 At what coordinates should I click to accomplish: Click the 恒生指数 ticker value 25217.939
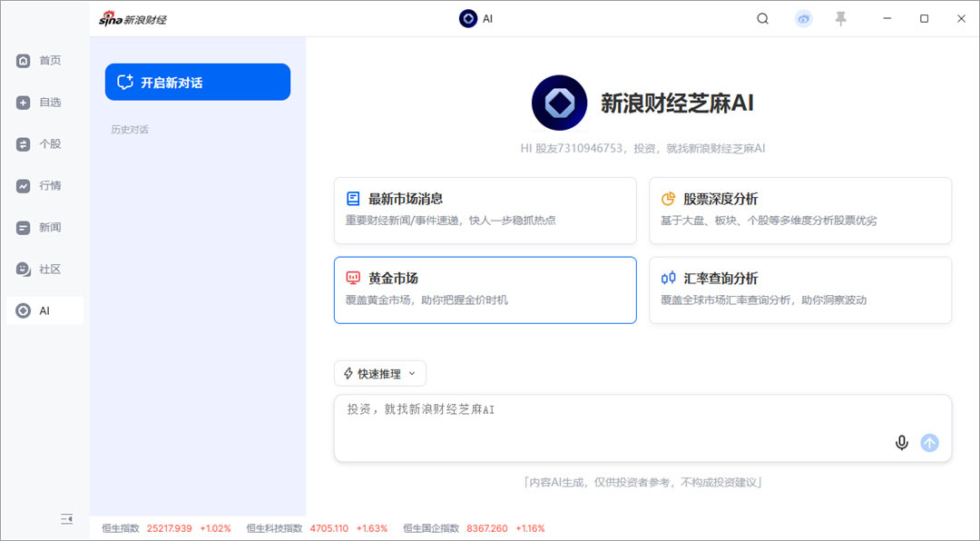(170, 528)
